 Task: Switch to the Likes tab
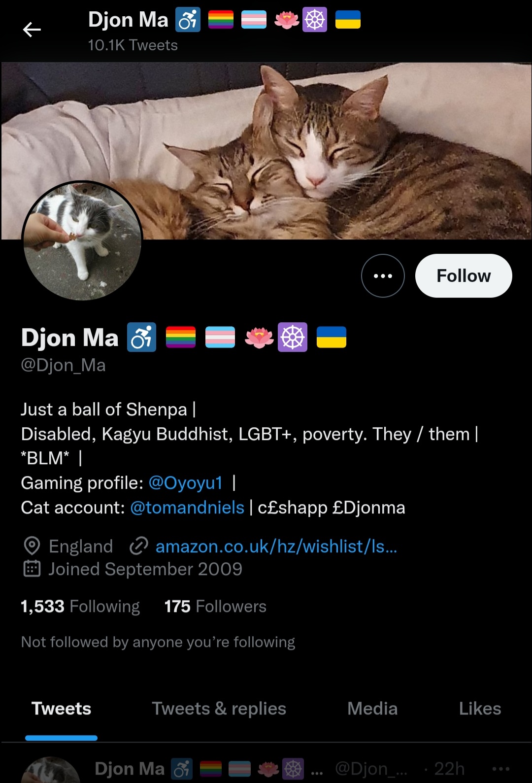pyautogui.click(x=480, y=709)
